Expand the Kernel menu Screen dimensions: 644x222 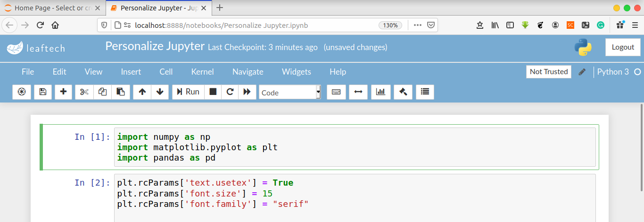202,72
